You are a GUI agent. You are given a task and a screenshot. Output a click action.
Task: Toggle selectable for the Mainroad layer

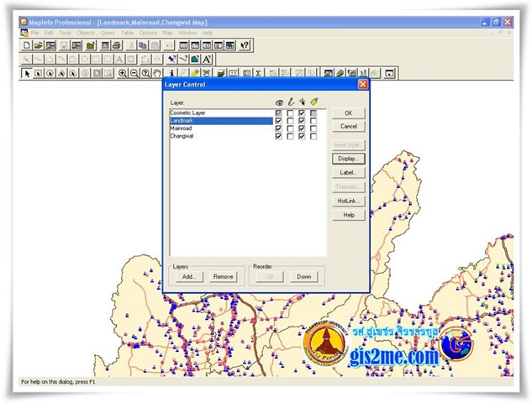[x=302, y=128]
